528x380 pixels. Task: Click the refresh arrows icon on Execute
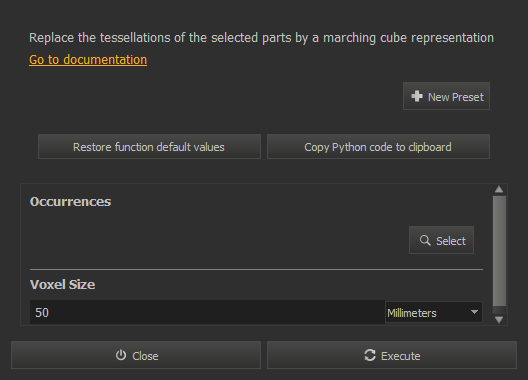370,355
